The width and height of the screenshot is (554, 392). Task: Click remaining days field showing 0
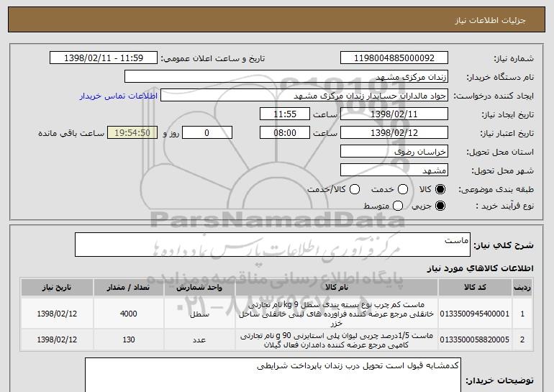(x=207, y=133)
